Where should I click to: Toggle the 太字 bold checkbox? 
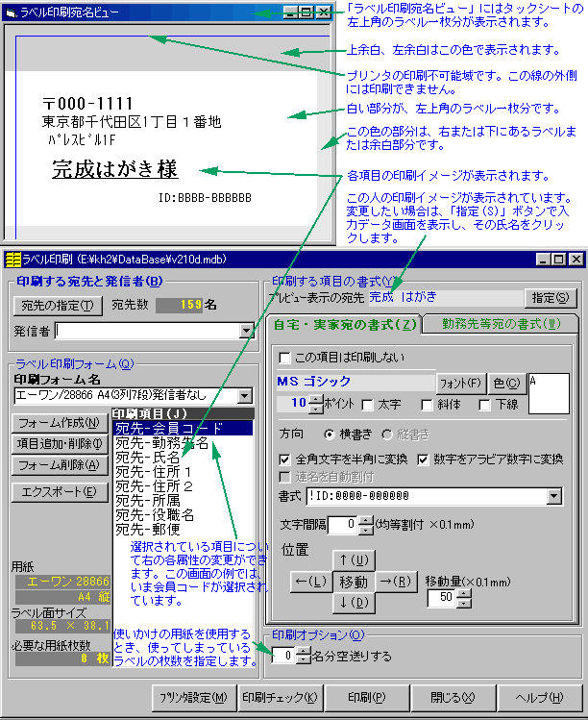368,403
